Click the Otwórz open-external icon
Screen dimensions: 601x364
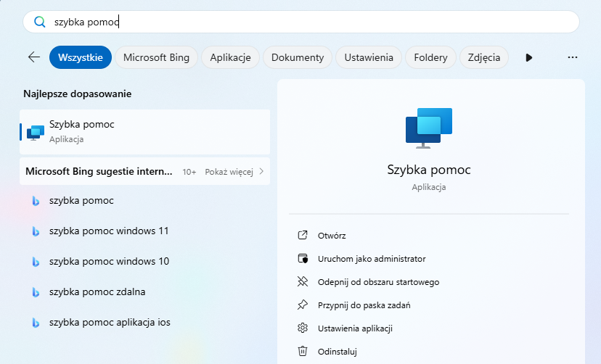click(x=303, y=235)
